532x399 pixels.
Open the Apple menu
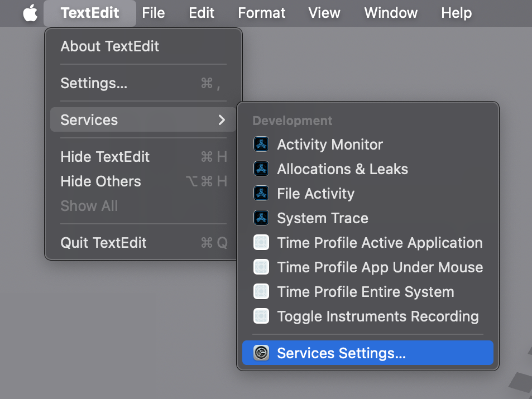coord(30,12)
